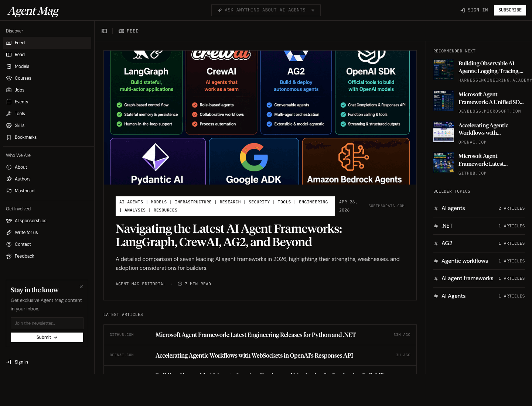The height and width of the screenshot is (406, 532).
Task: Select the Tools wrench icon
Action: point(9,114)
